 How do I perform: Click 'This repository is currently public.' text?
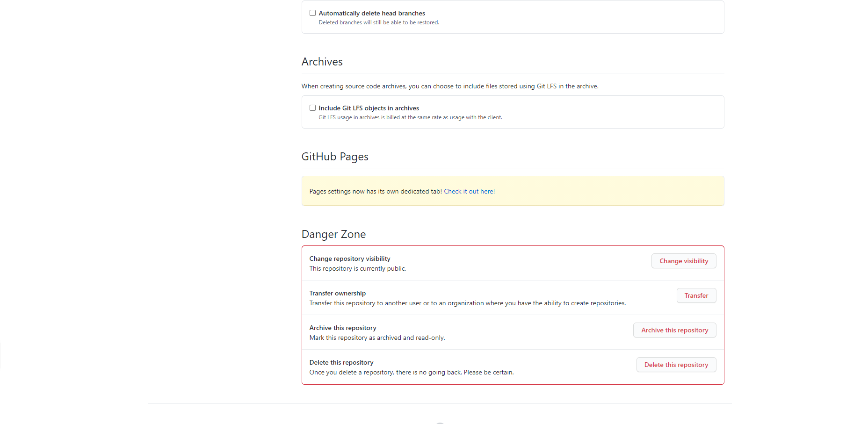tap(358, 268)
